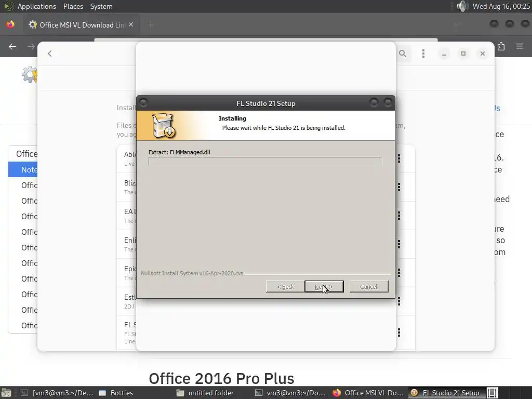Click the volume speaker icon in top panel
This screenshot has width=532, height=399.
[461, 6]
